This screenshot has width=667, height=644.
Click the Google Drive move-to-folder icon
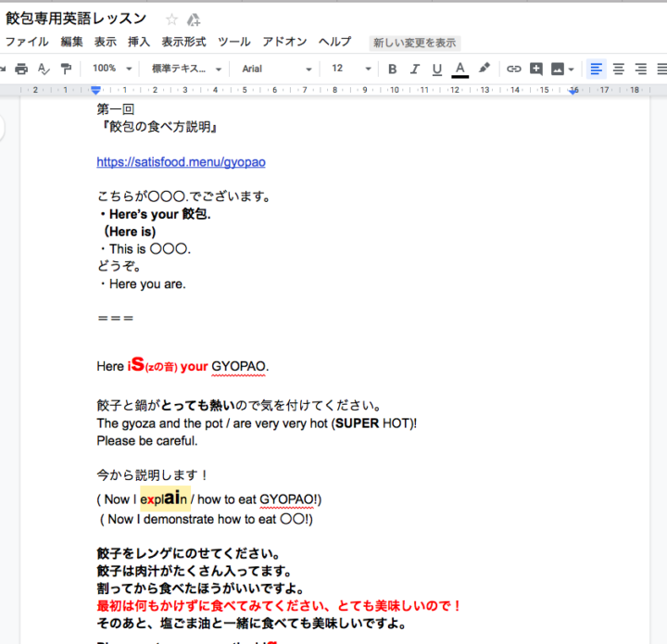coord(193,19)
